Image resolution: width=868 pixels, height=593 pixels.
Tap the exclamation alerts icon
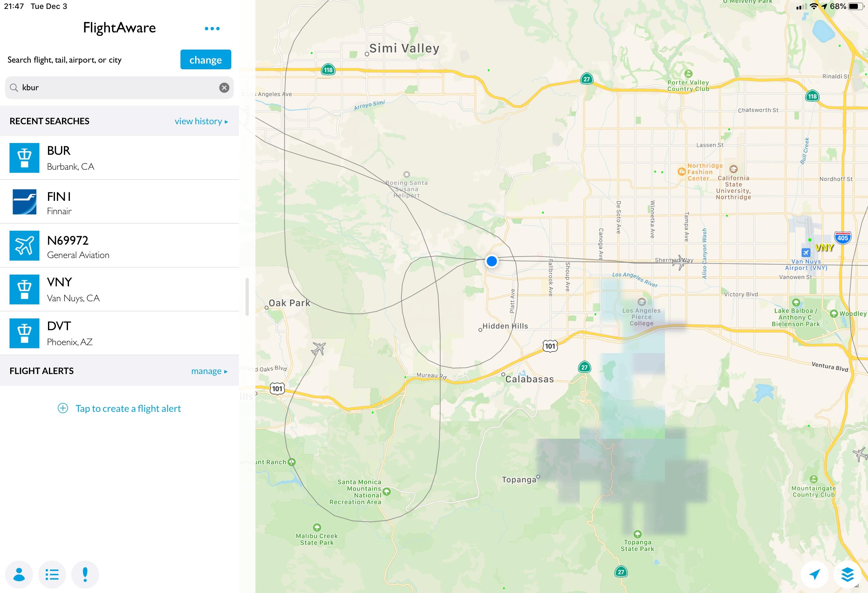click(x=85, y=574)
